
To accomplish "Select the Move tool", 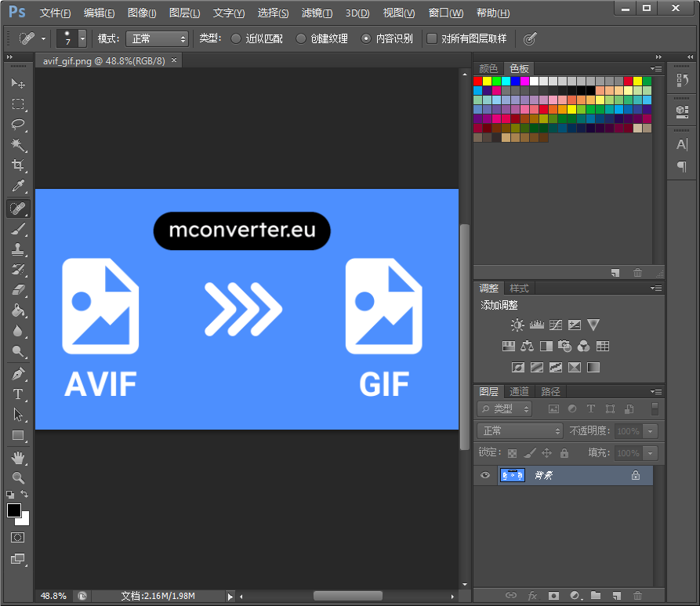I will 18,83.
